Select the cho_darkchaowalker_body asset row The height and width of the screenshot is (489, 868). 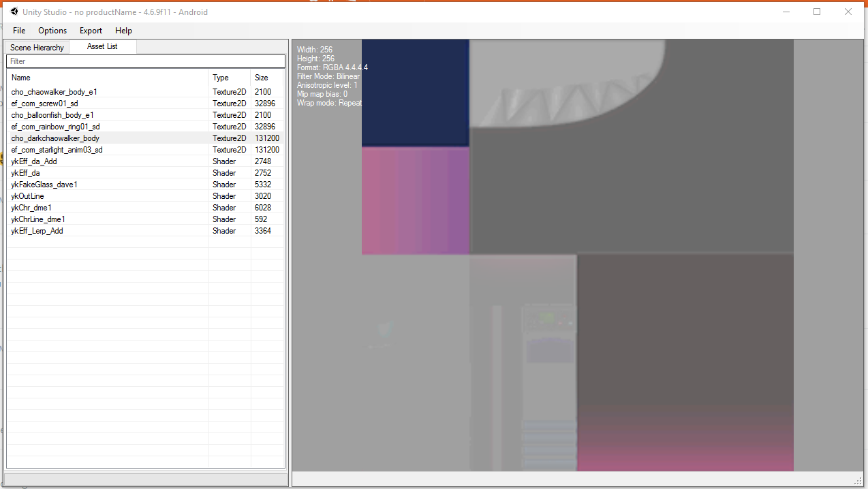click(x=145, y=138)
